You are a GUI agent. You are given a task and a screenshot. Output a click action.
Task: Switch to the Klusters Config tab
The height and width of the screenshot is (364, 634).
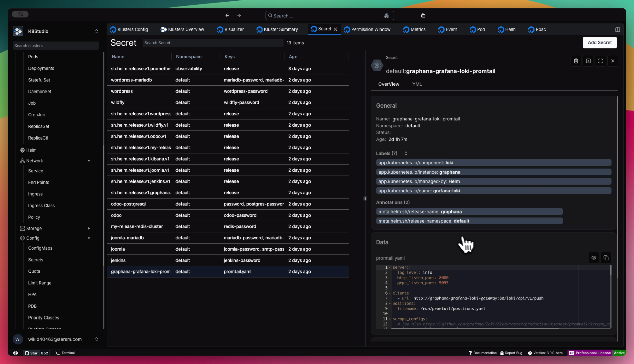129,29
